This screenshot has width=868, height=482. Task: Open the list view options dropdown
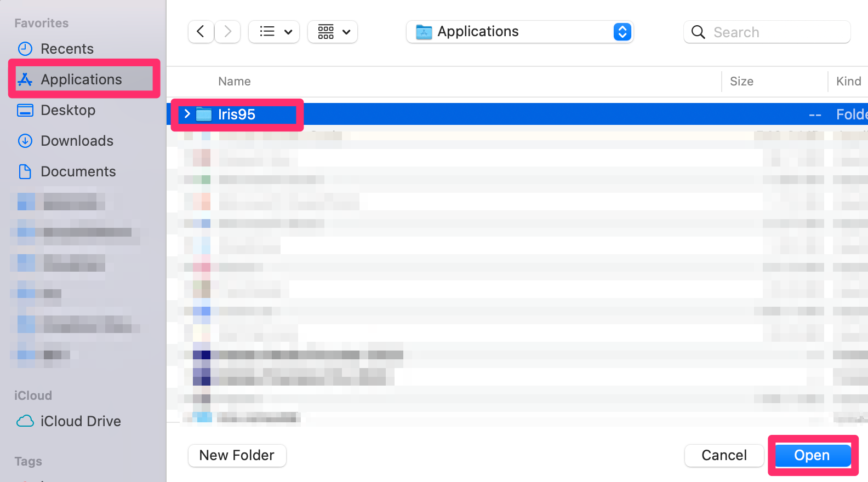coord(274,32)
